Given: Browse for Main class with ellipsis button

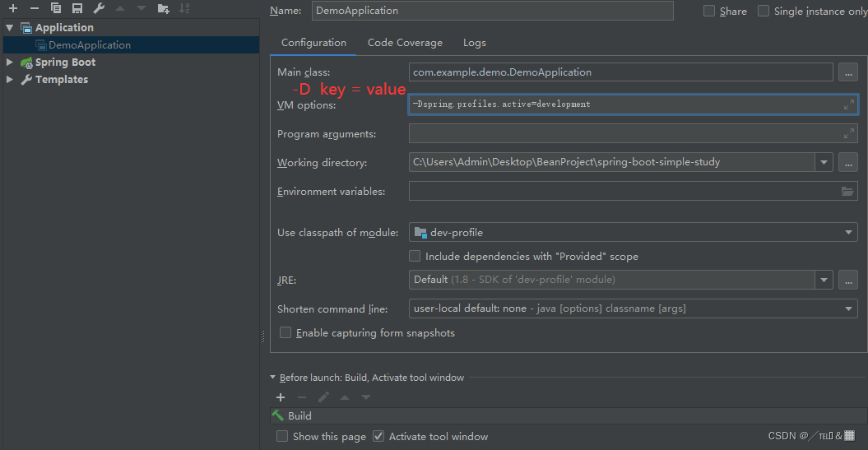Looking at the screenshot, I should (848, 72).
